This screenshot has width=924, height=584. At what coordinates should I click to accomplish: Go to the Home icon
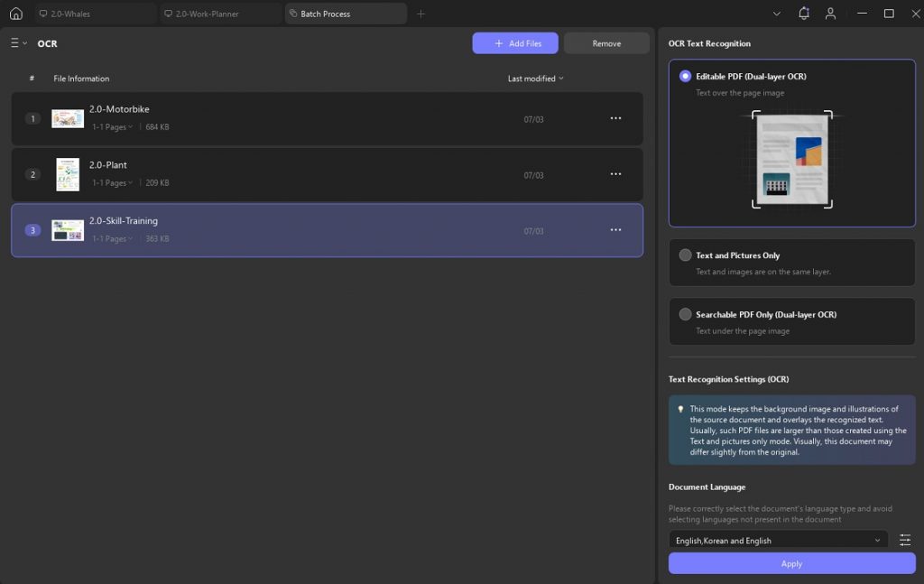(16, 14)
